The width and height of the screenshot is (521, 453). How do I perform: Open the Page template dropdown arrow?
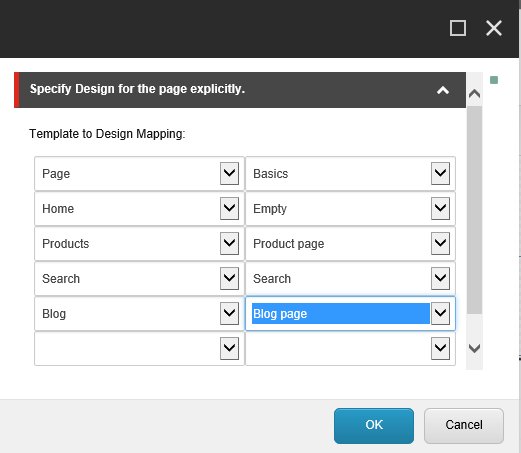(x=229, y=173)
